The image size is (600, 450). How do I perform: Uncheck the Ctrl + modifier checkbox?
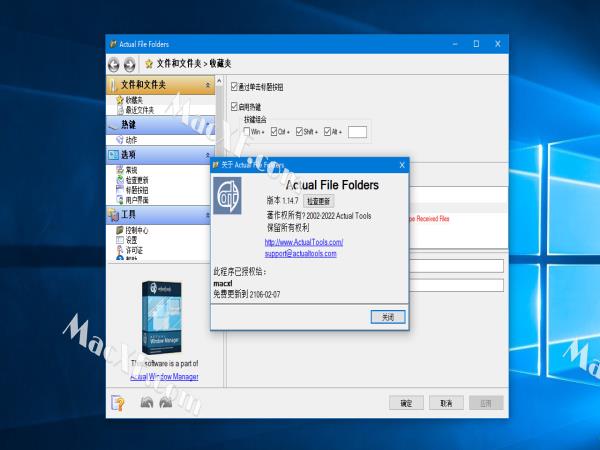[x=274, y=131]
